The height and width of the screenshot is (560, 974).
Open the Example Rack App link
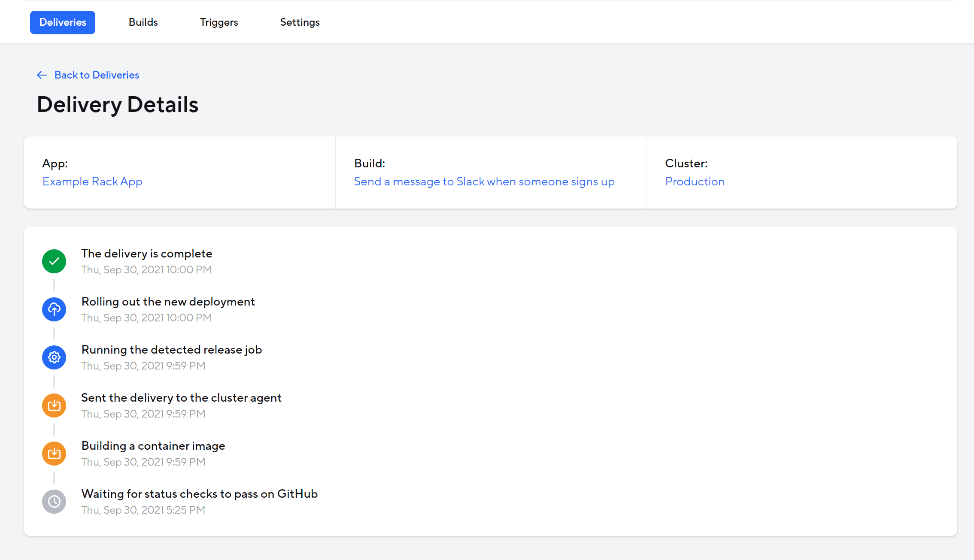tap(92, 181)
